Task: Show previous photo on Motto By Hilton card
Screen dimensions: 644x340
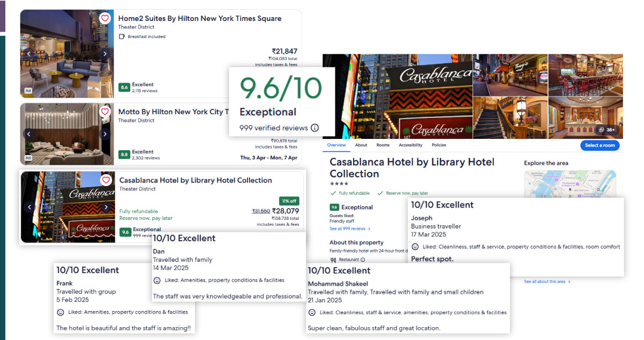Action: (x=29, y=134)
